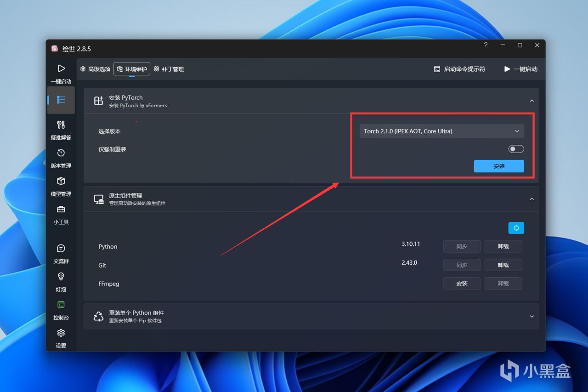Click the blue 安装 PyTorch button
Image resolution: width=588 pixels, height=392 pixels.
499,166
